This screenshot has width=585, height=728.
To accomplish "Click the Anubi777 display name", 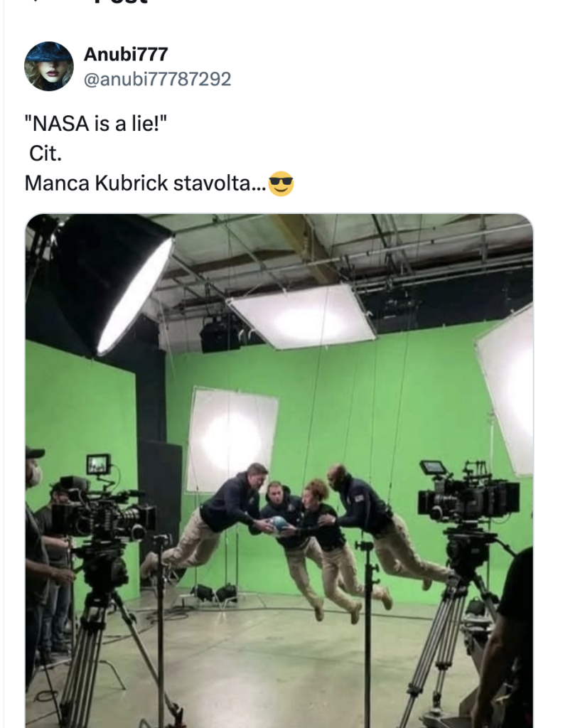I will (x=126, y=54).
